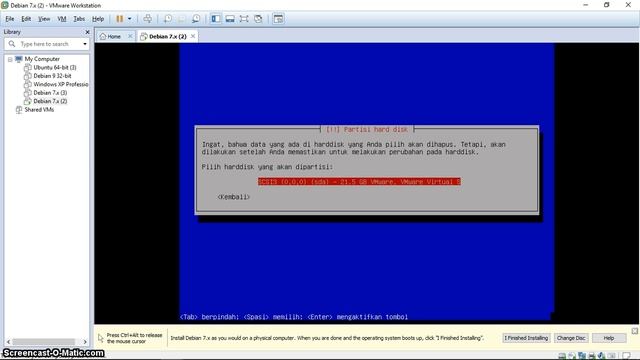
Task: Close the install assistant bar
Action: (635, 331)
